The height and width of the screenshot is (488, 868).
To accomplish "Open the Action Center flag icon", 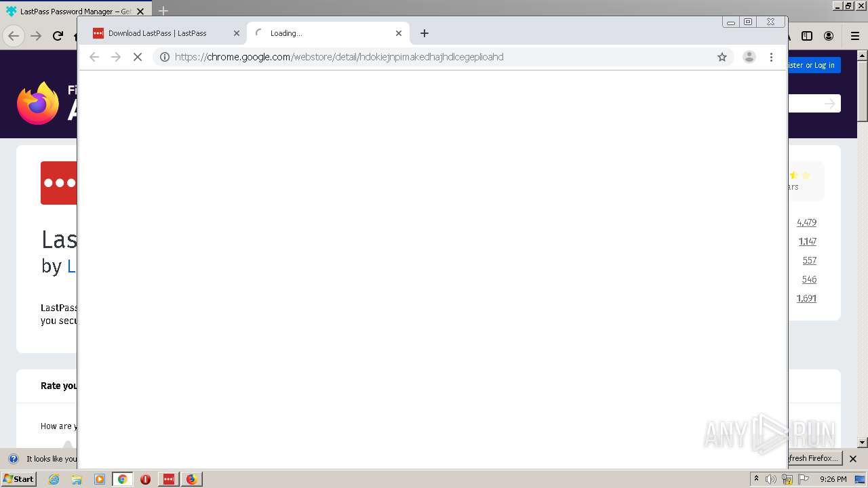I will click(804, 479).
